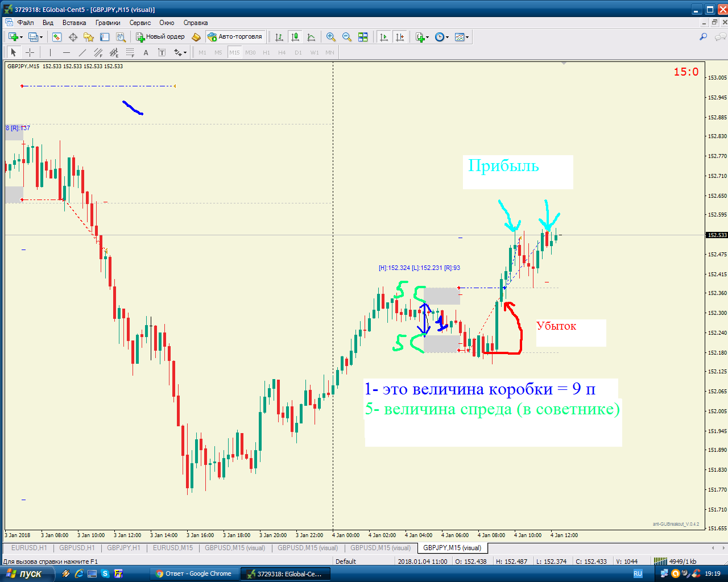
Task: Draw a horizontal line tool
Action: tap(66, 52)
